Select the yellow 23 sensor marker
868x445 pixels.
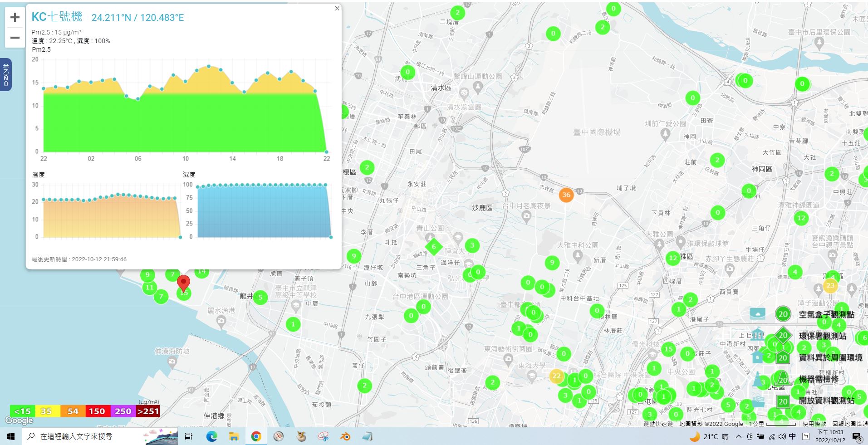pyautogui.click(x=830, y=286)
